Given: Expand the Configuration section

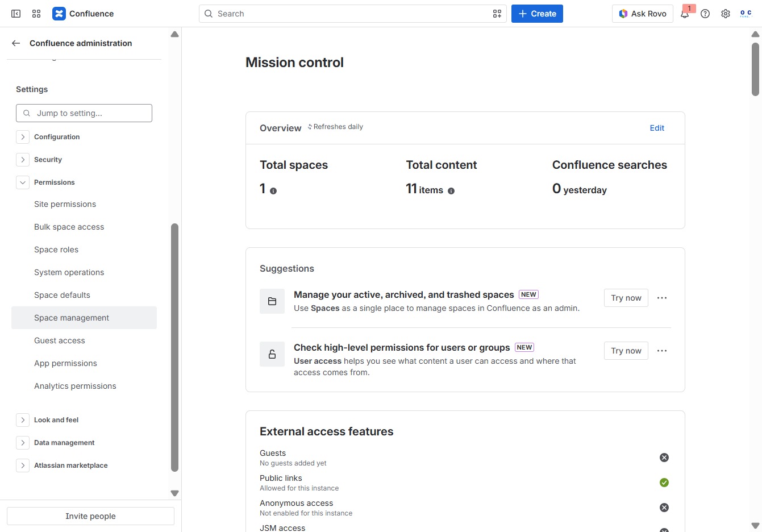Looking at the screenshot, I should (23, 137).
